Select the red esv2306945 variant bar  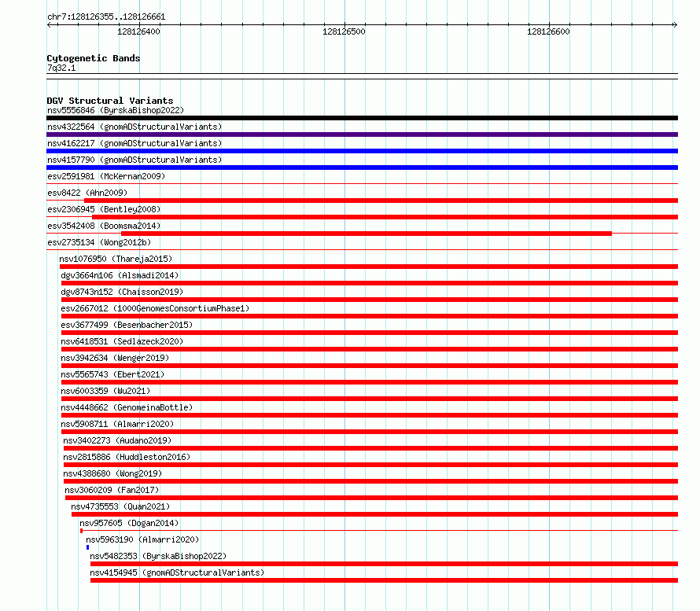tap(385, 217)
